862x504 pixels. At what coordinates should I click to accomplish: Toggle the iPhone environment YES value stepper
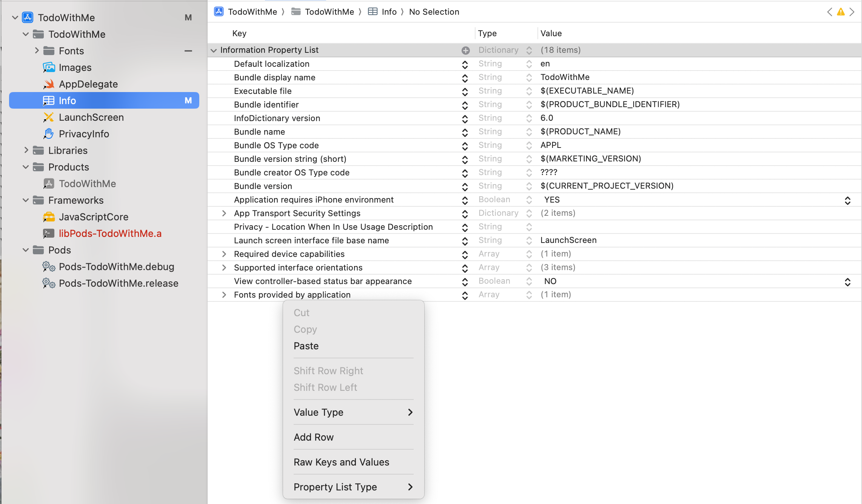847,200
